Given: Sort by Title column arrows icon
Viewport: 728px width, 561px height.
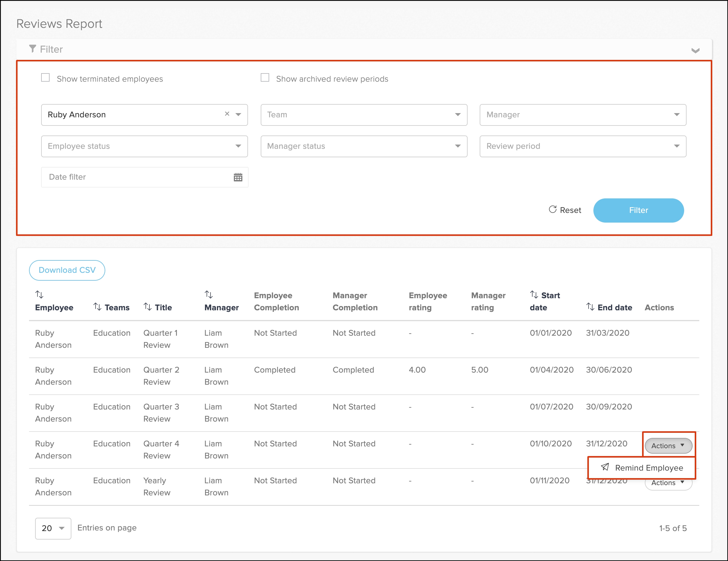Looking at the screenshot, I should (148, 307).
